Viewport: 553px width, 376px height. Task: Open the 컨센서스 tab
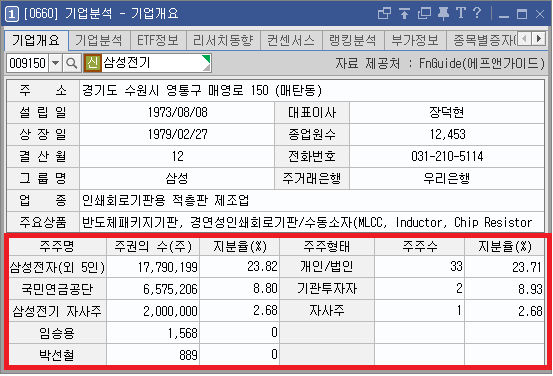pos(291,40)
